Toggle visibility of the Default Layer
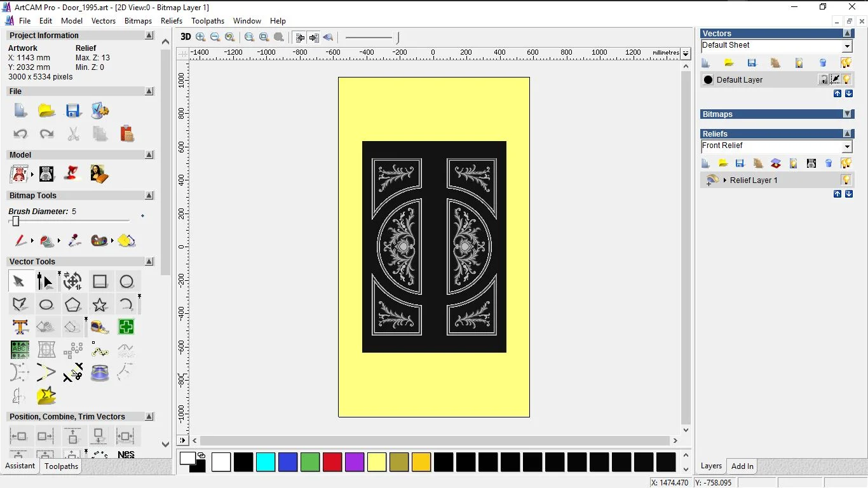The image size is (868, 488). click(846, 79)
